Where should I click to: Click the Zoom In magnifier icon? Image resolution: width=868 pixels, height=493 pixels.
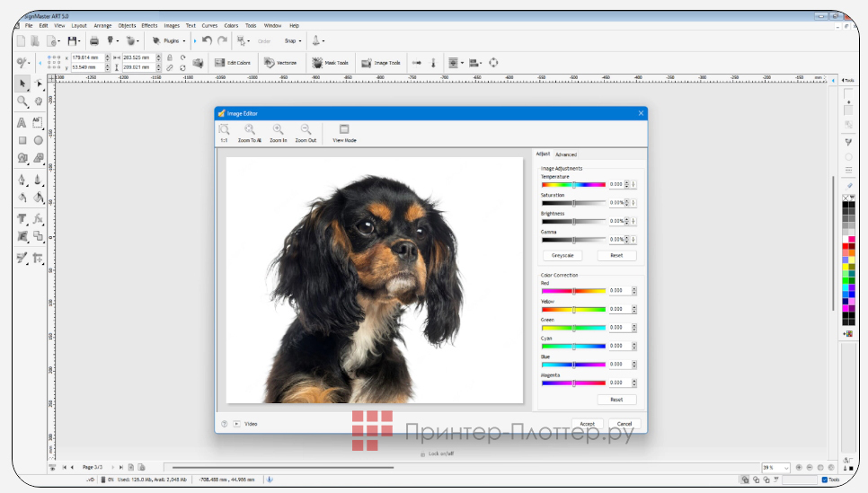pyautogui.click(x=279, y=133)
